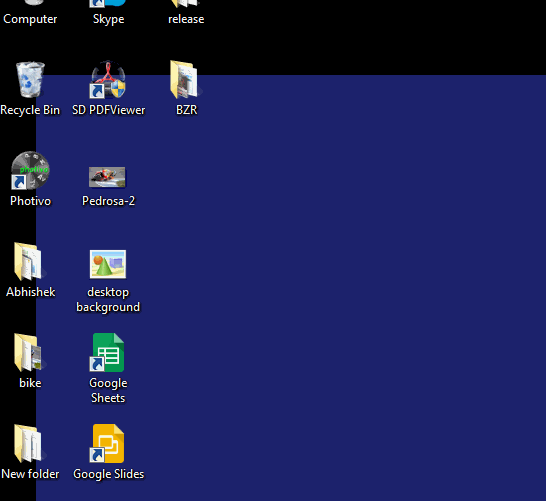Click the Google Sheets shortcut icon
546x501 pixels.
click(x=107, y=353)
